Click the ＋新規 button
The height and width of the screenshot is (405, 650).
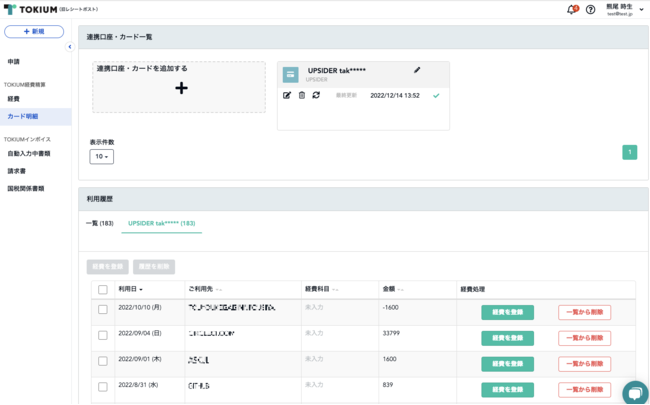pyautogui.click(x=34, y=32)
